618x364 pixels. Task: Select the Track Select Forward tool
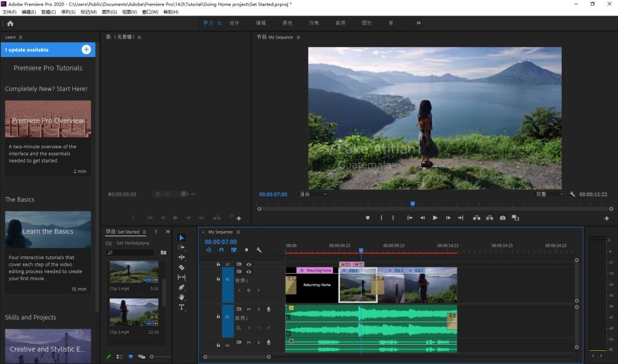click(181, 247)
